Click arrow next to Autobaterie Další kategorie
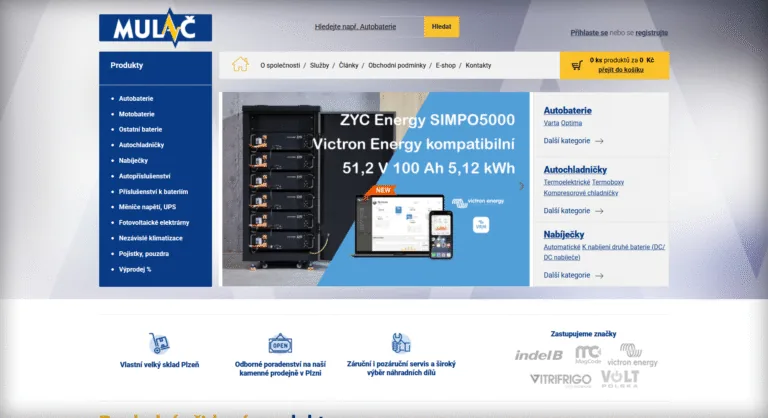 [599, 141]
